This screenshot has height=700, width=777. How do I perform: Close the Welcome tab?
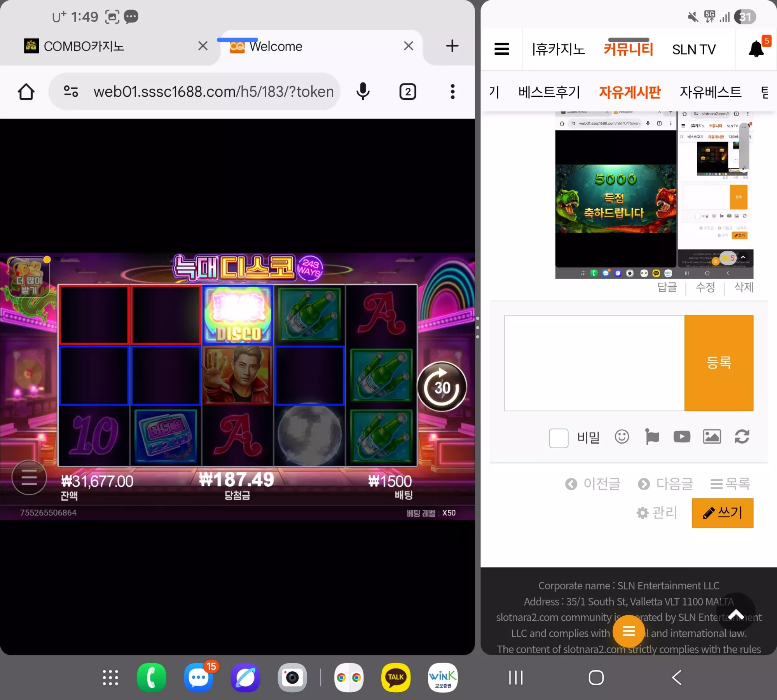coord(409,46)
